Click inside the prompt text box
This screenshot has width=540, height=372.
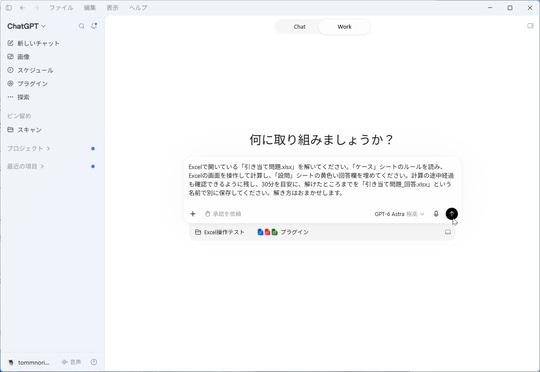[321, 180]
